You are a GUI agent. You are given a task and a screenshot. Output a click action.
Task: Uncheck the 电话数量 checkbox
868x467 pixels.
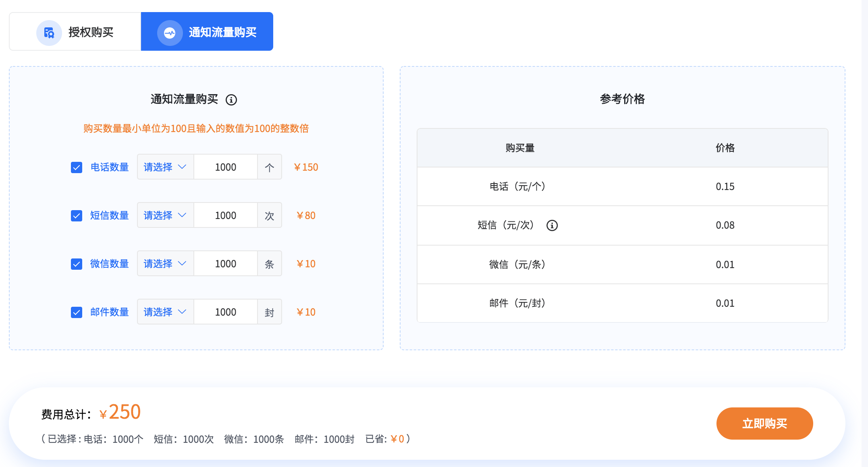(x=77, y=167)
